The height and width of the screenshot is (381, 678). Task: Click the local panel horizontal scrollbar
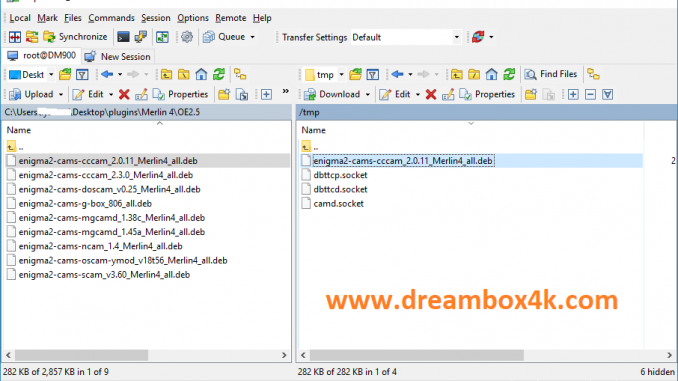146,355
